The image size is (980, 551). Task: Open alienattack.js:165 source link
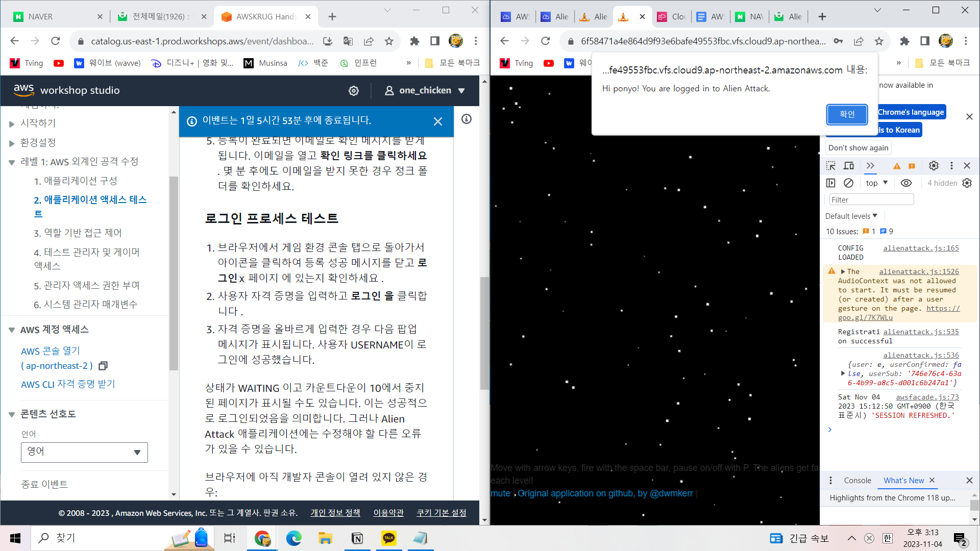921,248
